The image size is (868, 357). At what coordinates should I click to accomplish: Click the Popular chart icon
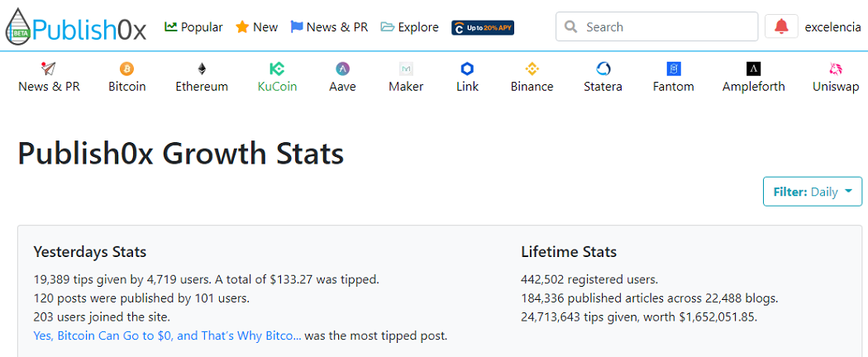point(170,26)
